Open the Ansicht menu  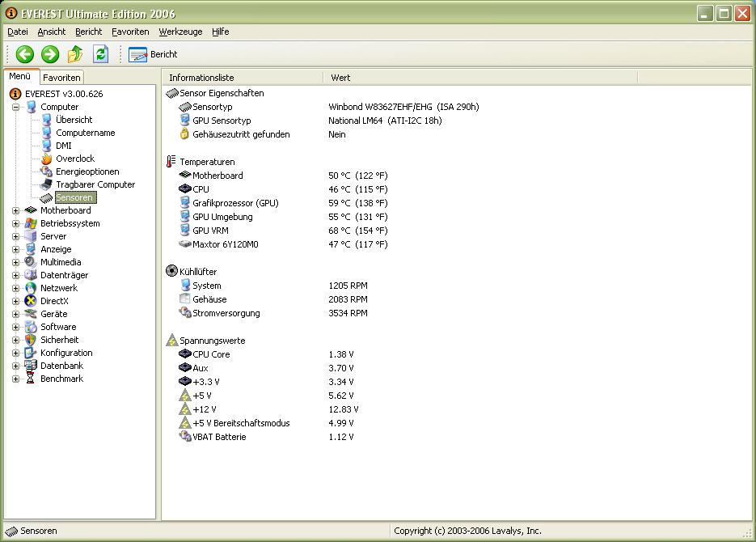(x=52, y=32)
